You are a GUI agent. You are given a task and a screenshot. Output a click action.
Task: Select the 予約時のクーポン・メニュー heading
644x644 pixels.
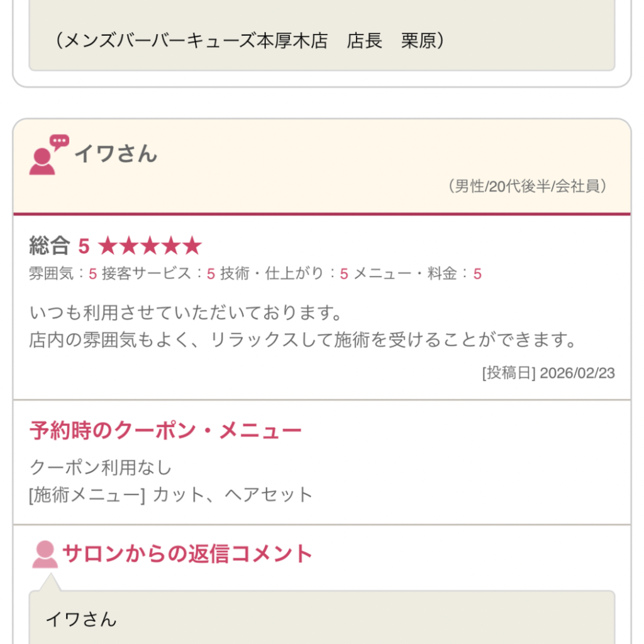tap(165, 431)
